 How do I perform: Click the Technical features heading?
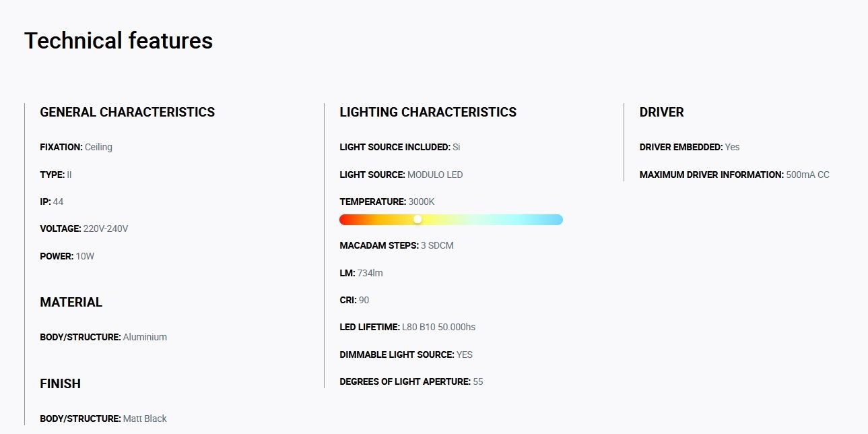coord(119,41)
